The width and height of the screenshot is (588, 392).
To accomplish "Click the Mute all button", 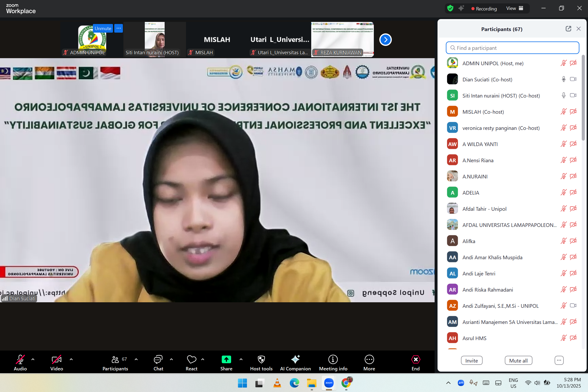I will [518, 360].
